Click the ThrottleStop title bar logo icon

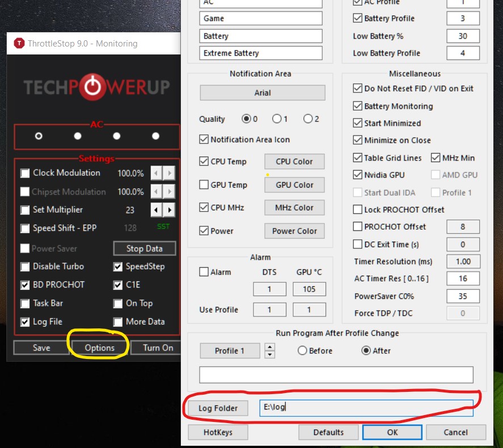[x=19, y=44]
